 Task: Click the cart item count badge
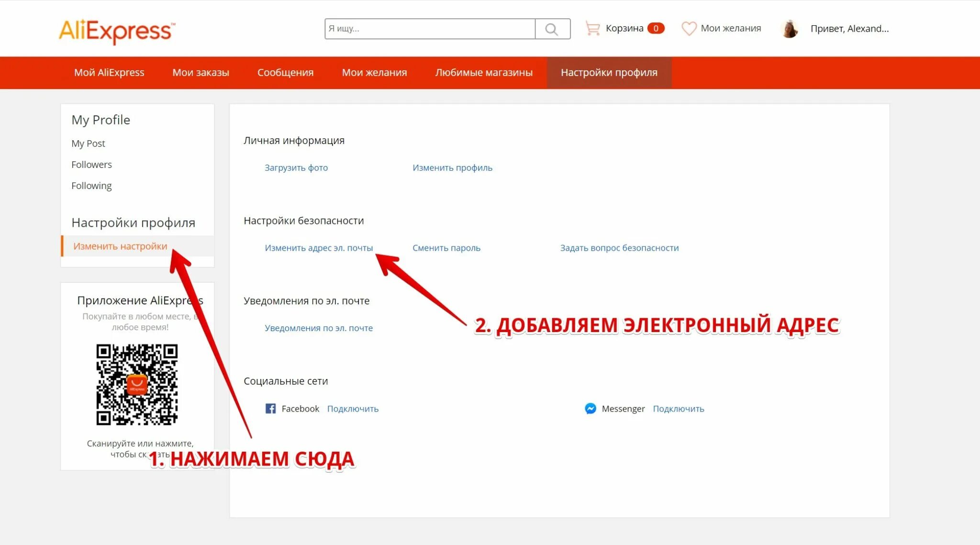click(656, 28)
